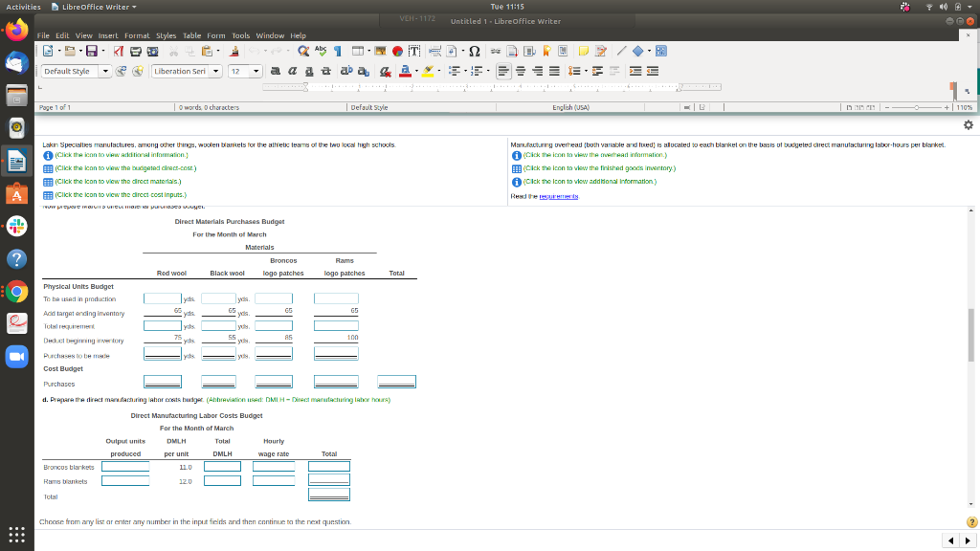This screenshot has width=980, height=551.
Task: Open the File menu
Action: [x=43, y=35]
